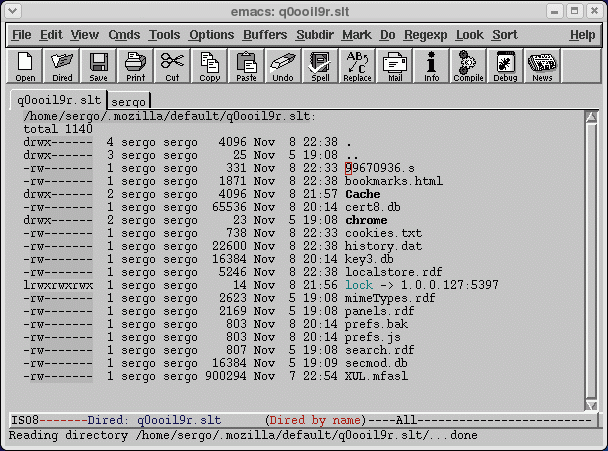Select the secmod.db file entry

point(376,363)
